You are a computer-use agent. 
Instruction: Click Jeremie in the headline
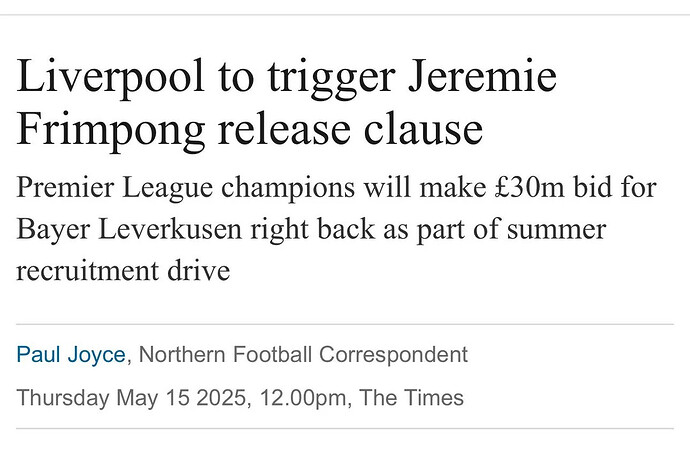483,76
